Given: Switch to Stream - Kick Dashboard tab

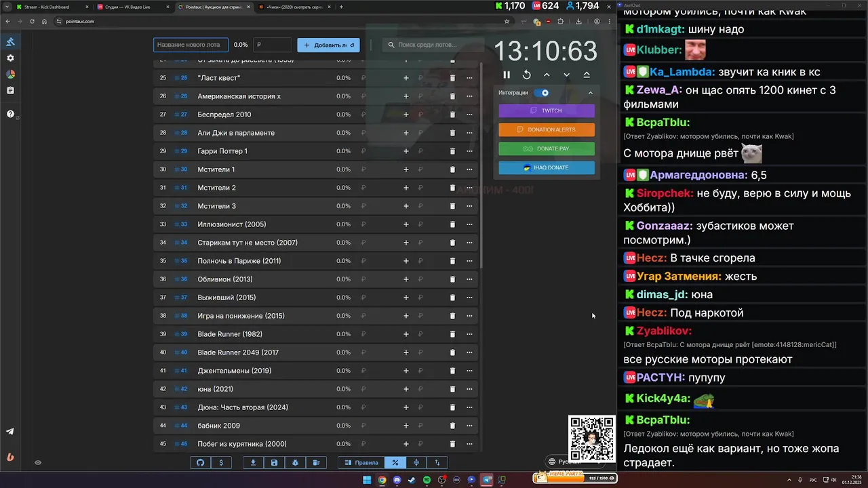Looking at the screenshot, I should (x=52, y=7).
